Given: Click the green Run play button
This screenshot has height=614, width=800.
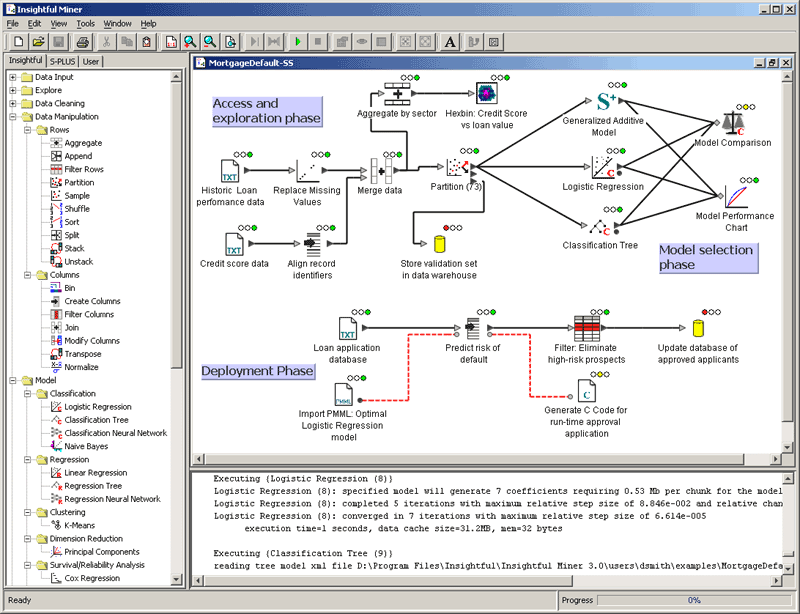Looking at the screenshot, I should tap(298, 42).
